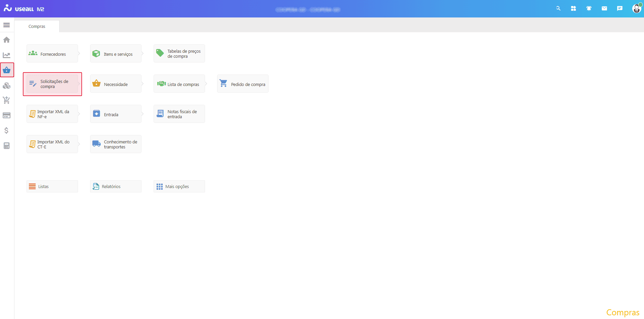Open the chart analytics sidebar icon
644x319 pixels.
coord(6,55)
